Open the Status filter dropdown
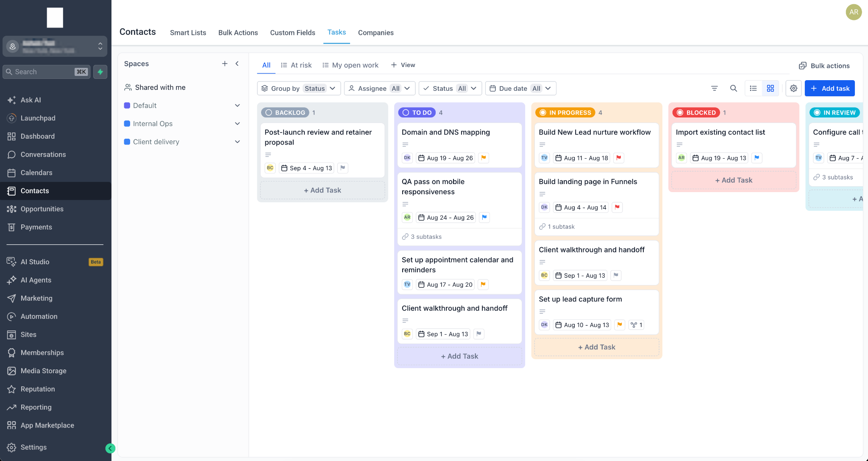Screen dimensions: 868x461 pos(450,88)
